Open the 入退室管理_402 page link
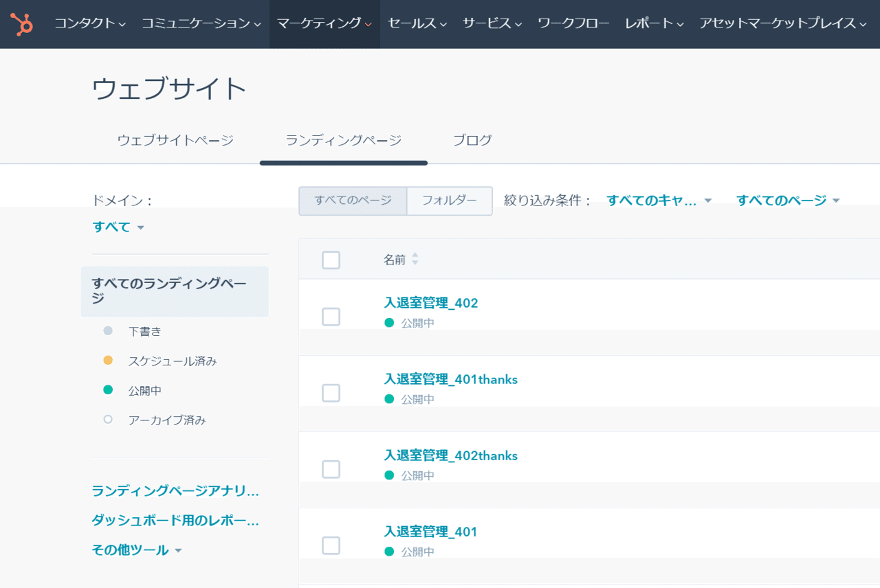 431,303
